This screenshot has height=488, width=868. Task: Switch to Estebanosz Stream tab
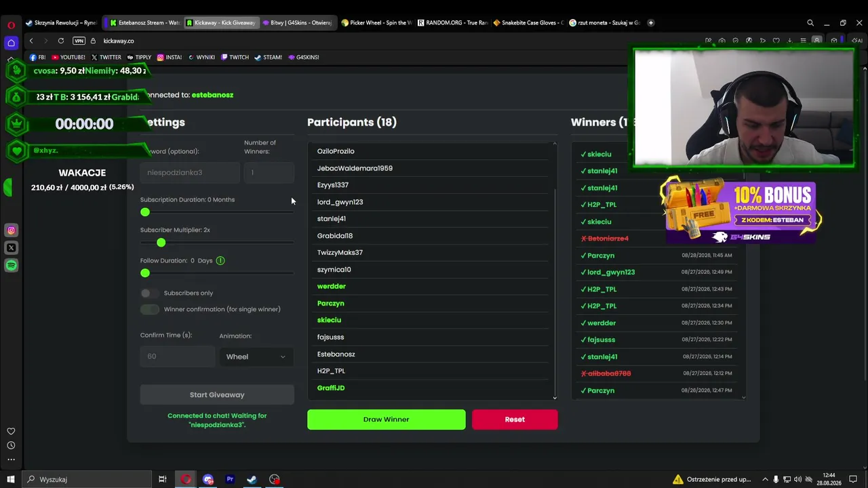pos(145,22)
